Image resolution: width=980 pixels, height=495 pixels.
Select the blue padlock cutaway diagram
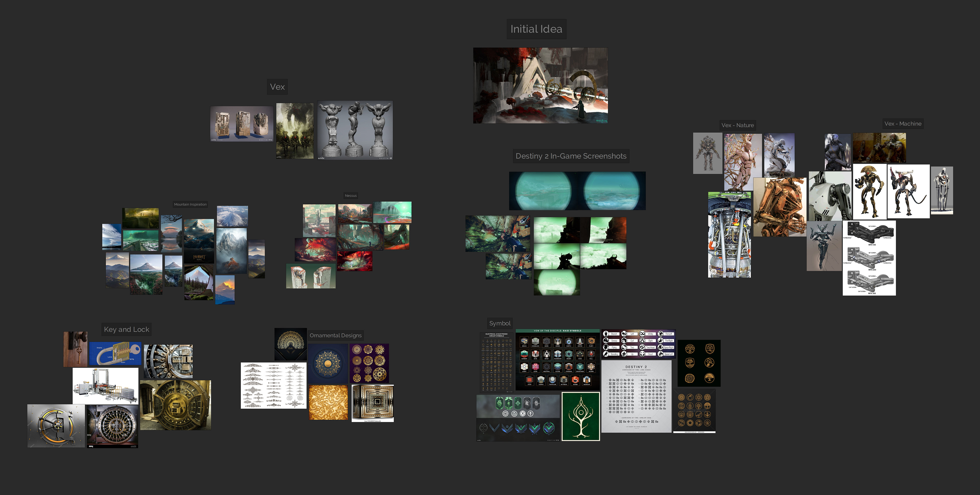115,354
